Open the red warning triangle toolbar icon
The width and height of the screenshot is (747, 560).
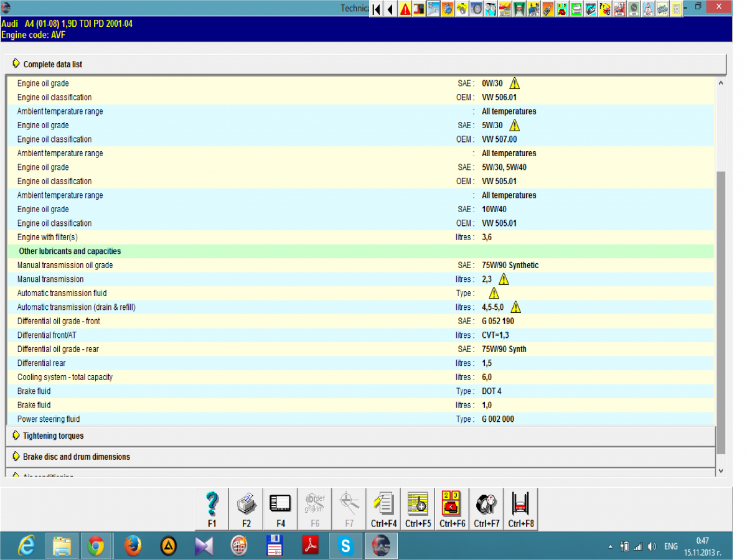405,9
